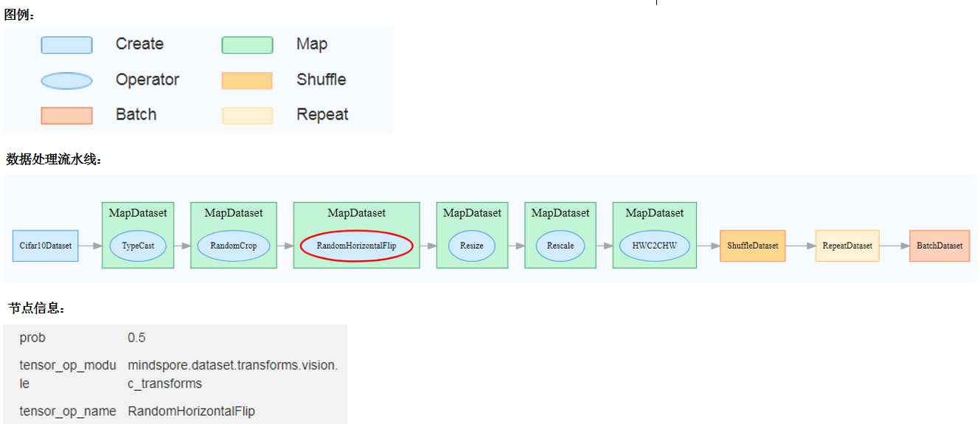Click the blue Create legend swatch
980x424 pixels.
(66, 45)
